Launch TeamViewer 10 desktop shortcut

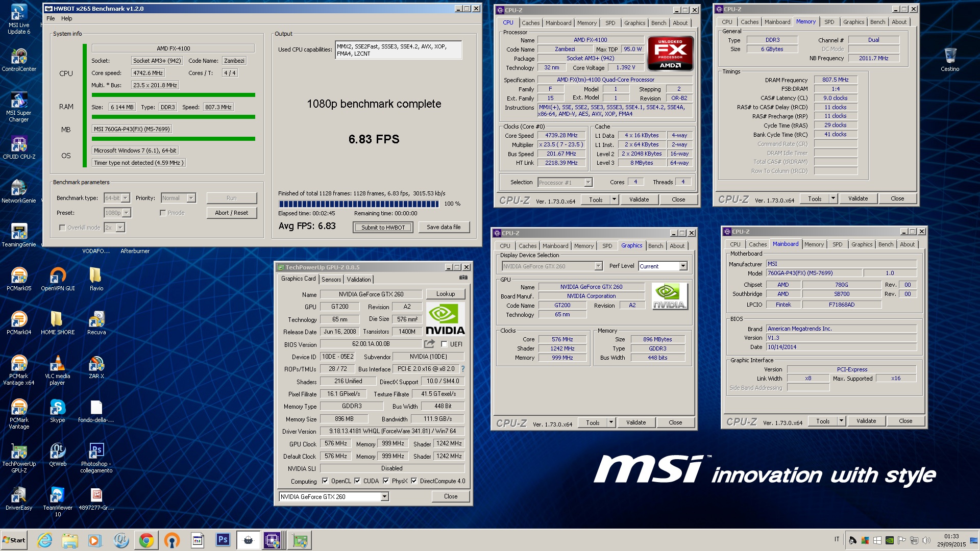pos(58,502)
